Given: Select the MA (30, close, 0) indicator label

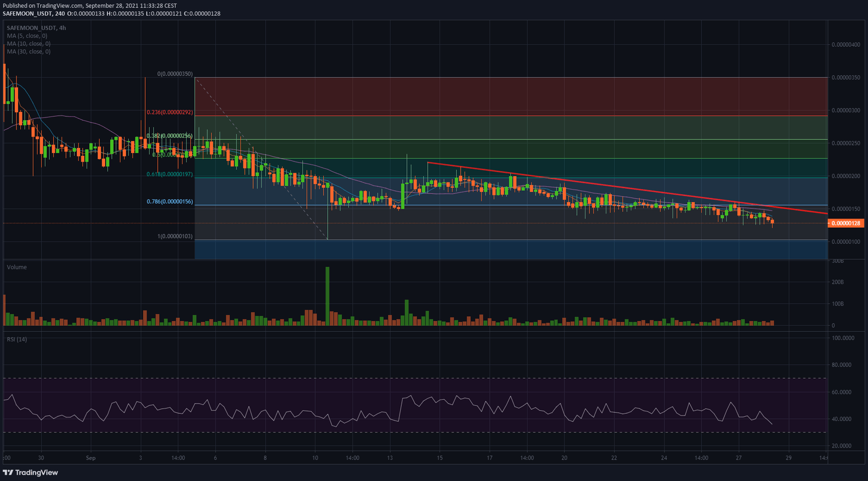Looking at the screenshot, I should [x=28, y=51].
